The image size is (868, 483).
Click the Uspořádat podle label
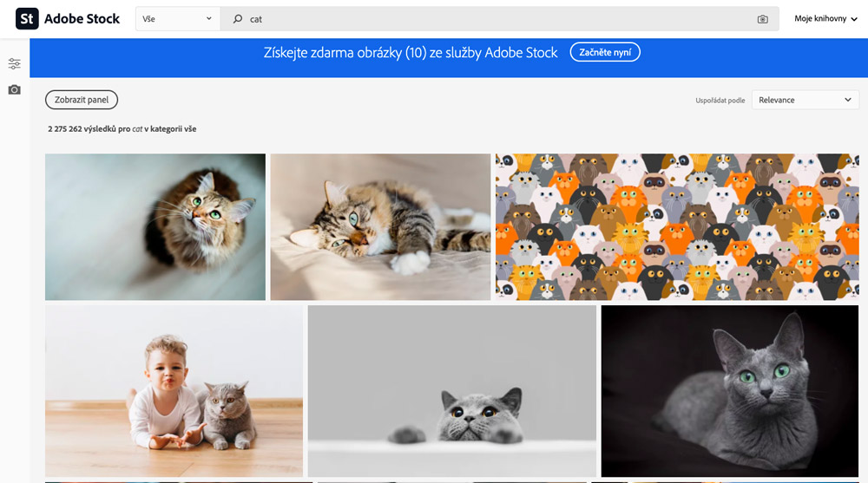pyautogui.click(x=720, y=101)
